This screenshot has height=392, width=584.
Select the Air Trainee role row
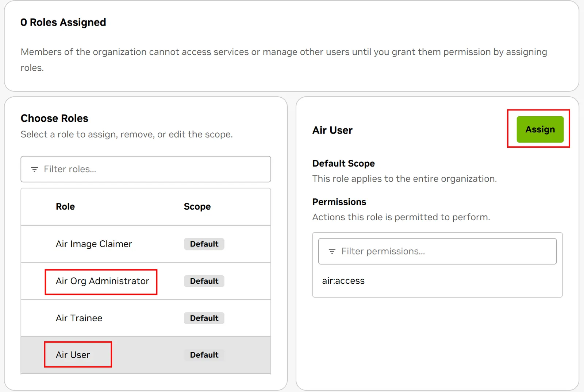tap(146, 318)
